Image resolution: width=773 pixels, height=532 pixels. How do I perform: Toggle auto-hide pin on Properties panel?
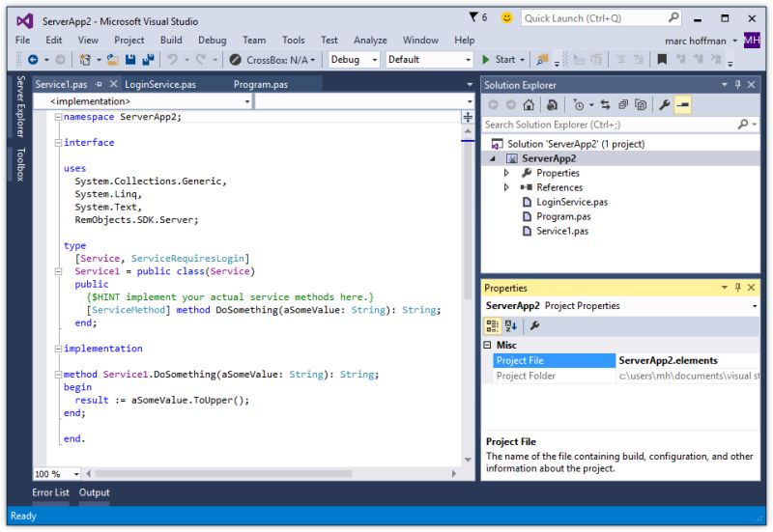[x=737, y=287]
